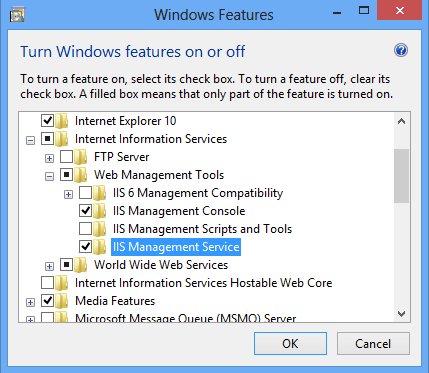Enable IIS Management Scripts and Tools checkbox
This screenshot has height=373, width=429.
(85, 228)
